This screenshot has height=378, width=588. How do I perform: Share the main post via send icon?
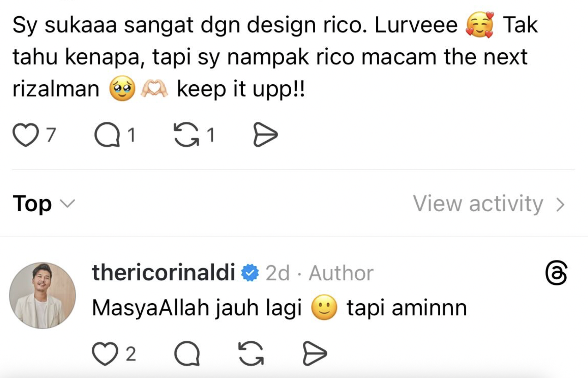pyautogui.click(x=265, y=135)
